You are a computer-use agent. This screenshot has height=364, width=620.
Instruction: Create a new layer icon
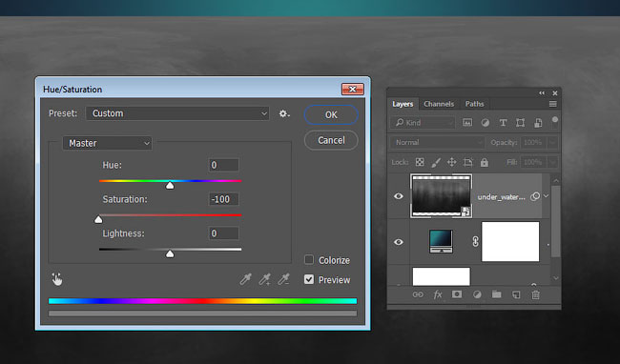point(516,294)
